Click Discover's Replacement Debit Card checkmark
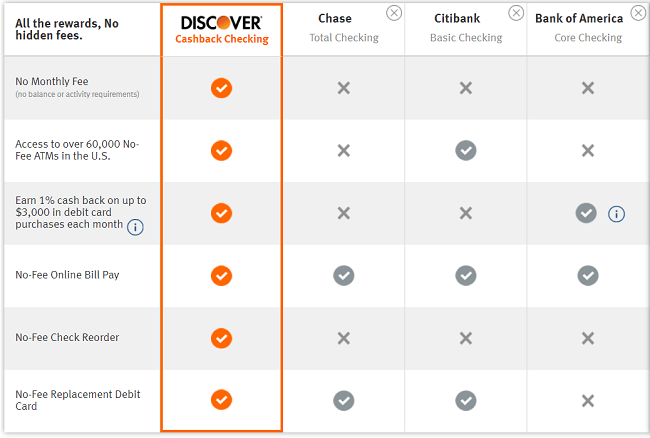The image size is (650, 438). click(221, 400)
